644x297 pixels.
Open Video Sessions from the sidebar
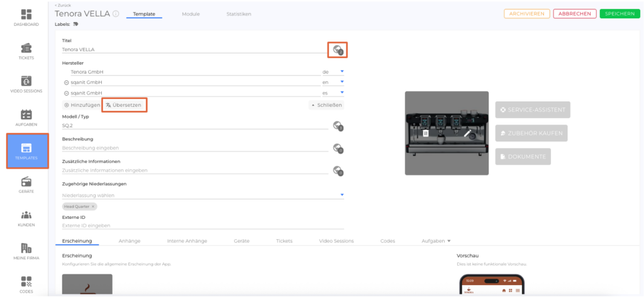(26, 84)
